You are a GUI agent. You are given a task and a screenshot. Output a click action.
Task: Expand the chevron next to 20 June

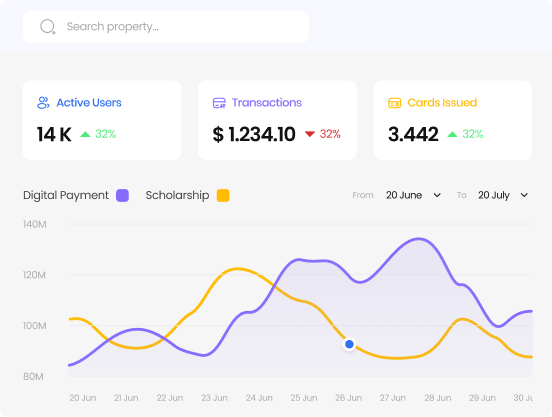[437, 195]
